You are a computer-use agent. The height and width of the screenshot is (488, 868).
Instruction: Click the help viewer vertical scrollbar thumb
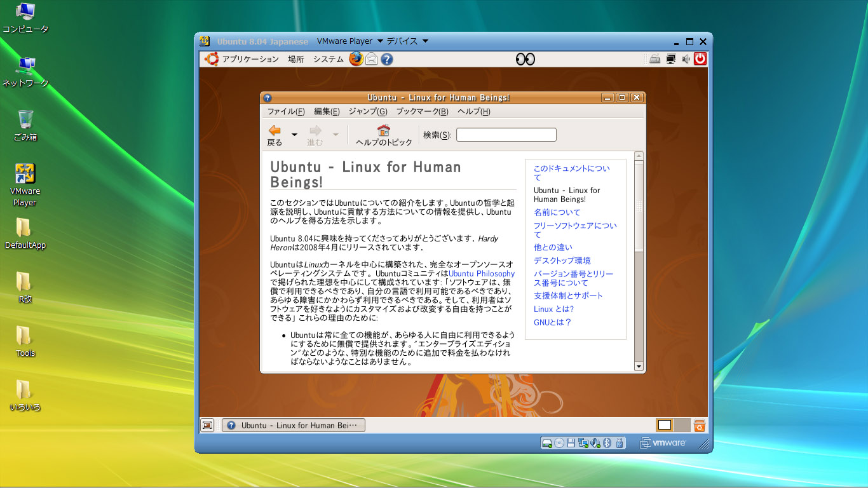point(639,205)
